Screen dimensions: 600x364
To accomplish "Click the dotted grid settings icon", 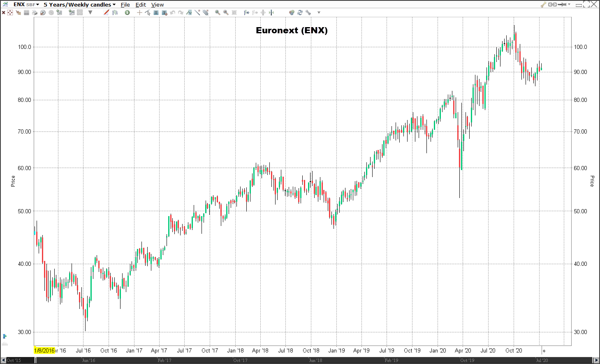I will point(59,13).
